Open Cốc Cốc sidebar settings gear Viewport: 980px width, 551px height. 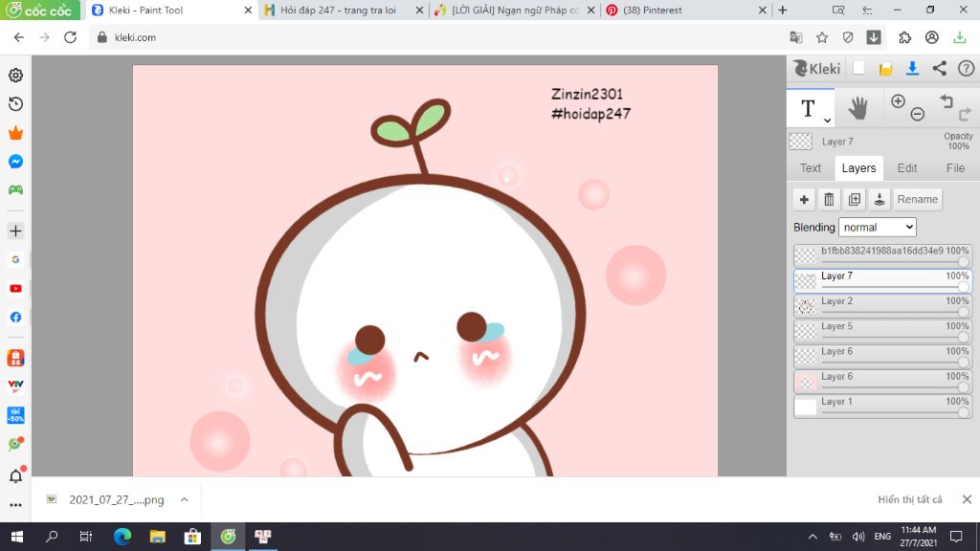point(15,75)
